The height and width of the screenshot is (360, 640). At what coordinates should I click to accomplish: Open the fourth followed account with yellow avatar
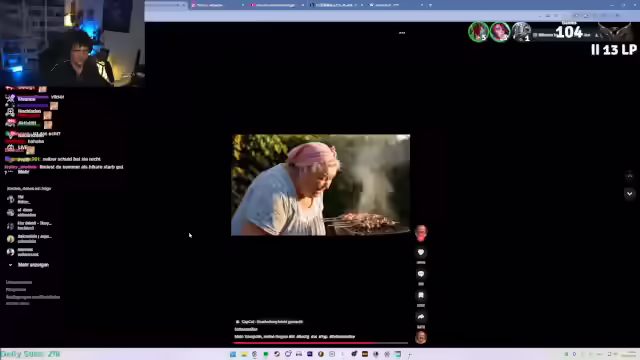[29, 238]
